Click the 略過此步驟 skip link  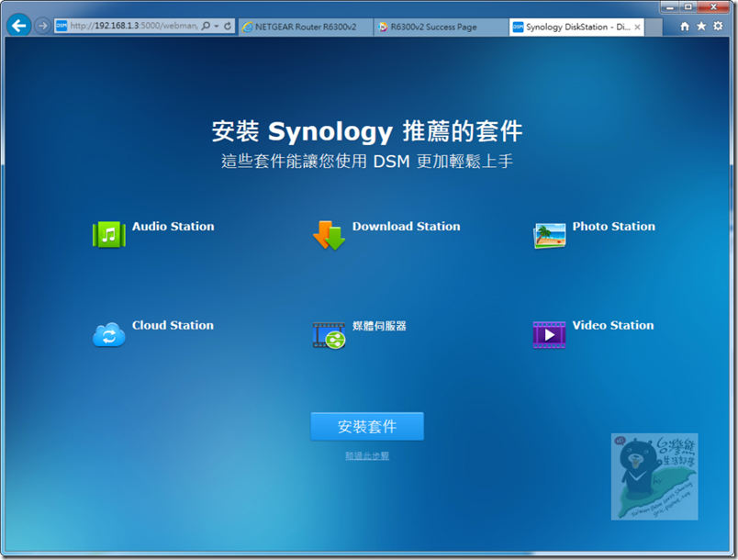367,455
